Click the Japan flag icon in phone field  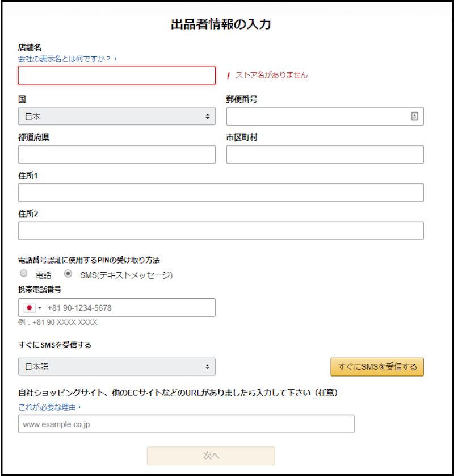pos(29,308)
